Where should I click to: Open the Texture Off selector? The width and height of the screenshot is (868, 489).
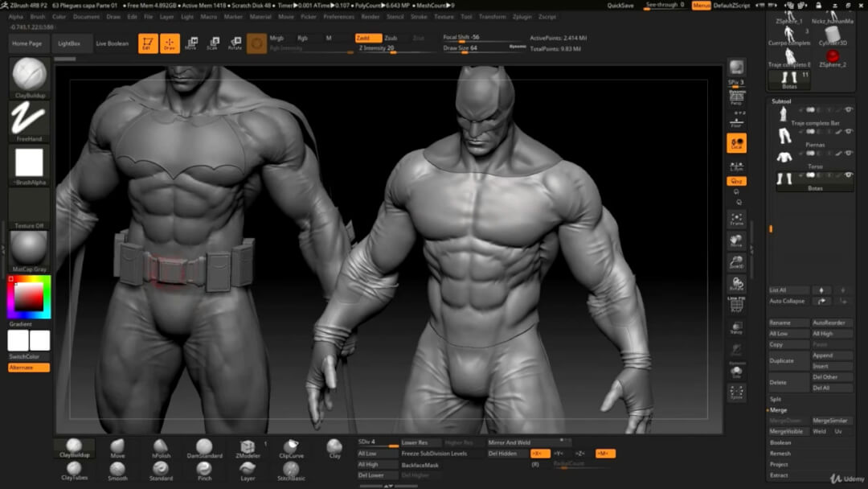[x=29, y=208]
